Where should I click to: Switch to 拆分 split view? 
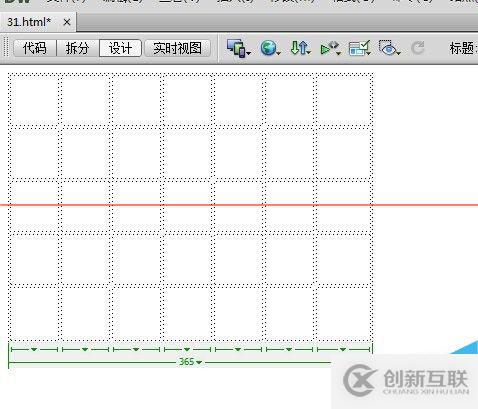pyautogui.click(x=77, y=48)
